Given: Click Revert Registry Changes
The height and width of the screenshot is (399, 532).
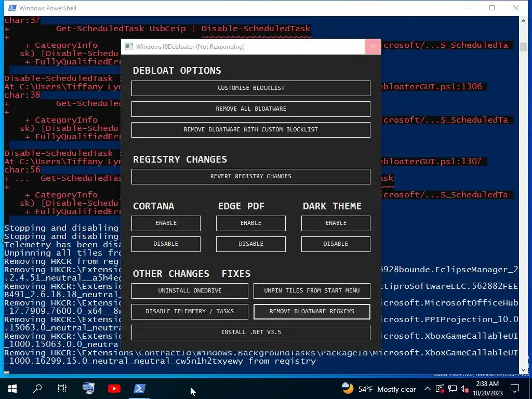Looking at the screenshot, I should [251, 177].
